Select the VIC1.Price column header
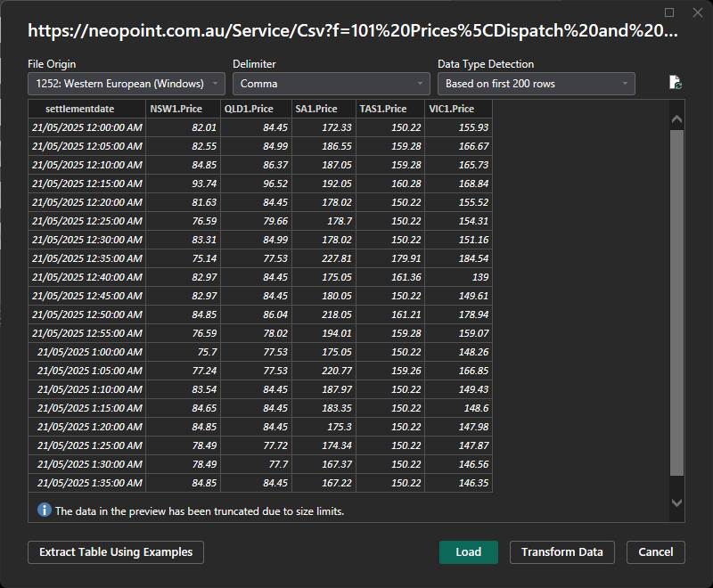Screen dimensions: 713x588 point(458,109)
